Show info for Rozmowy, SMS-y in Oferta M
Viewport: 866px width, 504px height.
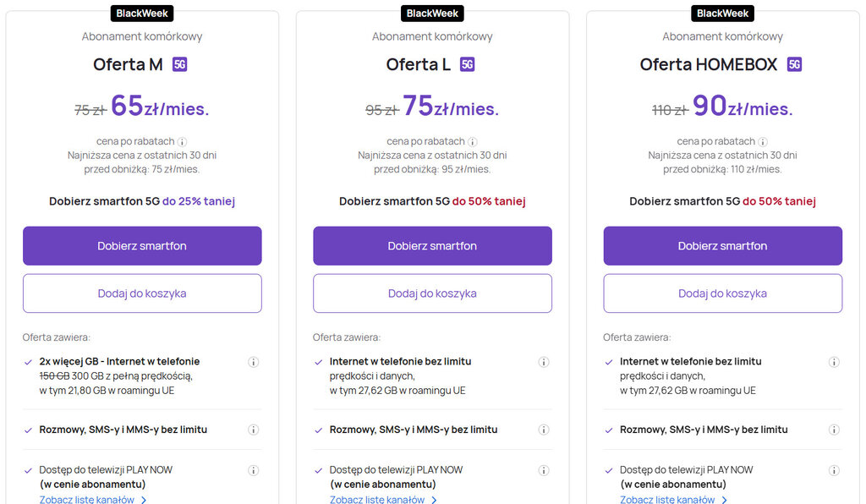(x=253, y=430)
